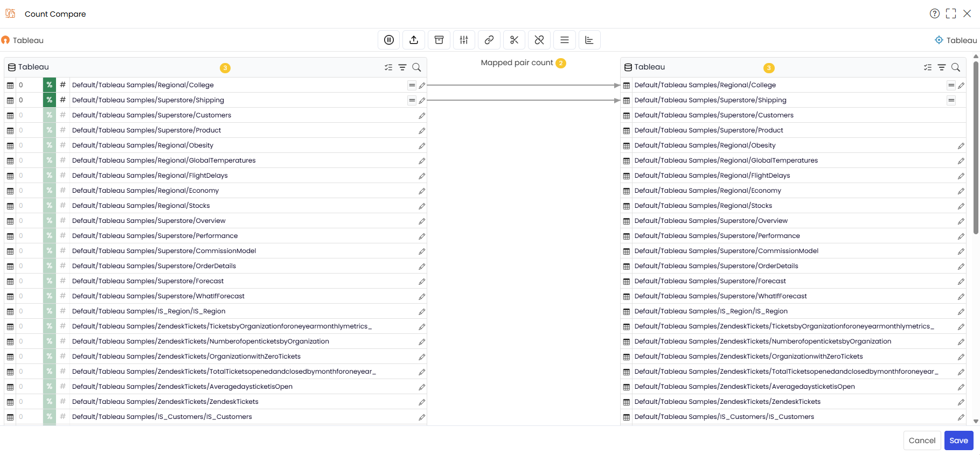Image resolution: width=980 pixels, height=455 pixels.
Task: Click the filter icon in right Tableau panel
Action: (942, 67)
